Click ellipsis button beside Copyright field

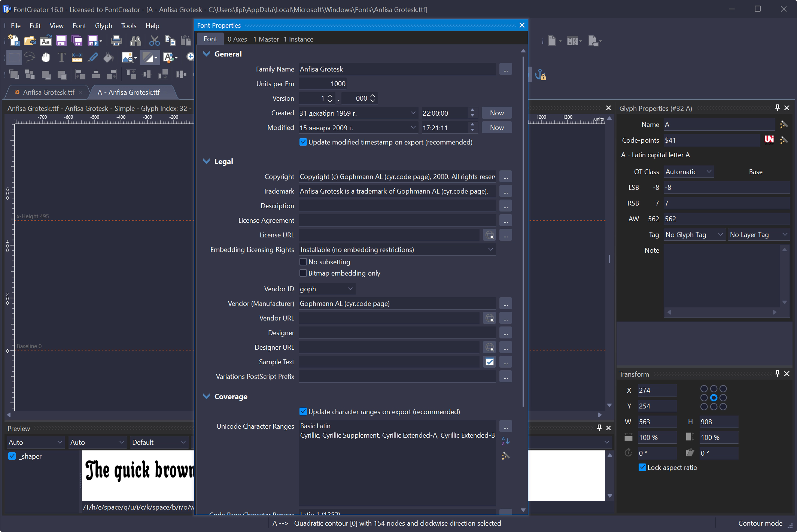point(505,176)
